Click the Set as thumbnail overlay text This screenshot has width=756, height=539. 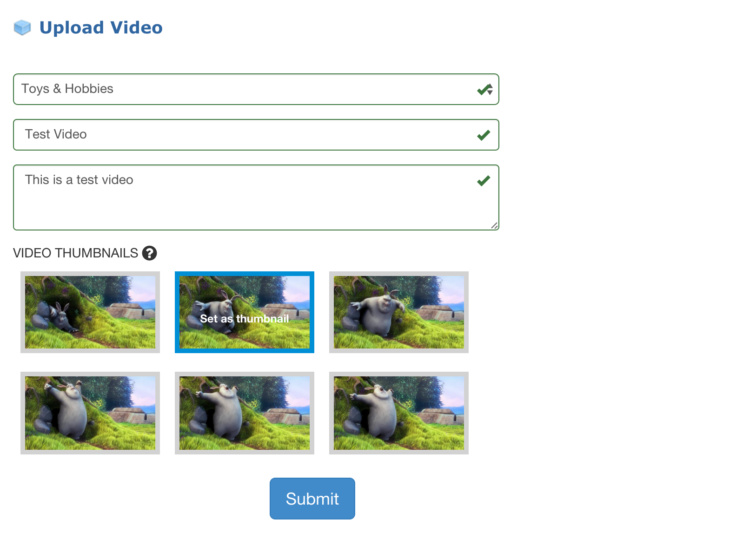[x=245, y=319]
